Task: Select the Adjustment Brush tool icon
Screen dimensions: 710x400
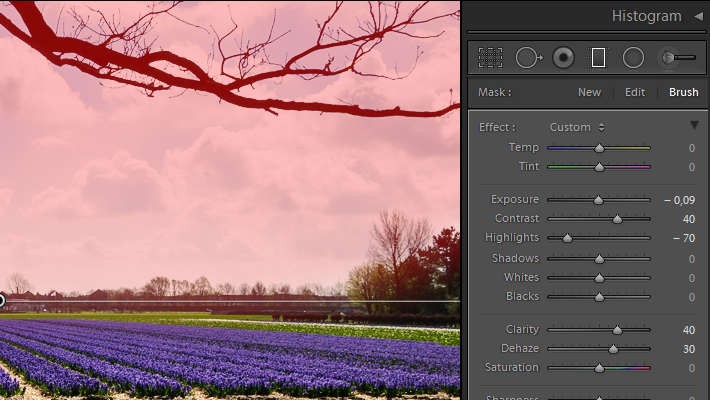Action: 678,58
